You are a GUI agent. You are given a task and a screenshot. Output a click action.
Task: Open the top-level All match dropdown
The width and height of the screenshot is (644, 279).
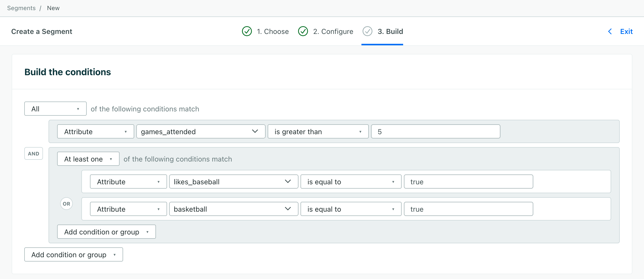coord(55,109)
